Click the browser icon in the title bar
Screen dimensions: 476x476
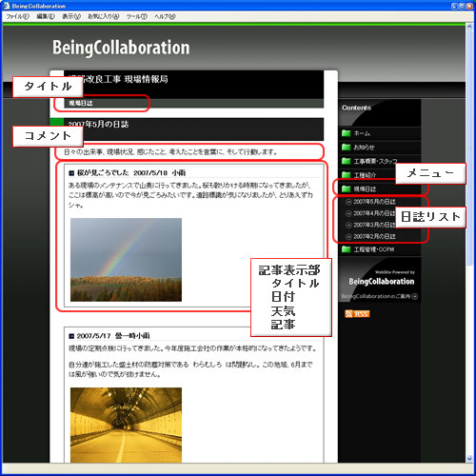click(6, 6)
